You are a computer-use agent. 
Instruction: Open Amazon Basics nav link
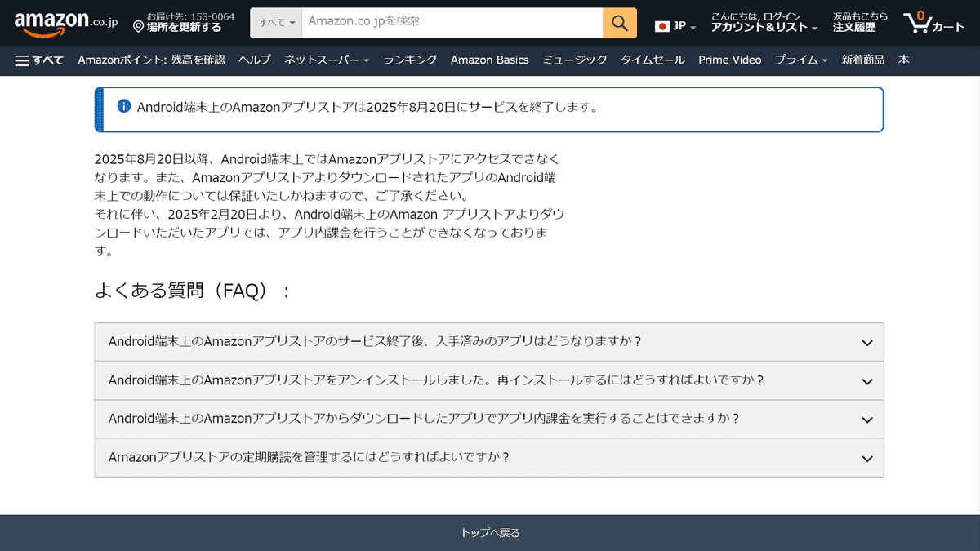(x=489, y=60)
